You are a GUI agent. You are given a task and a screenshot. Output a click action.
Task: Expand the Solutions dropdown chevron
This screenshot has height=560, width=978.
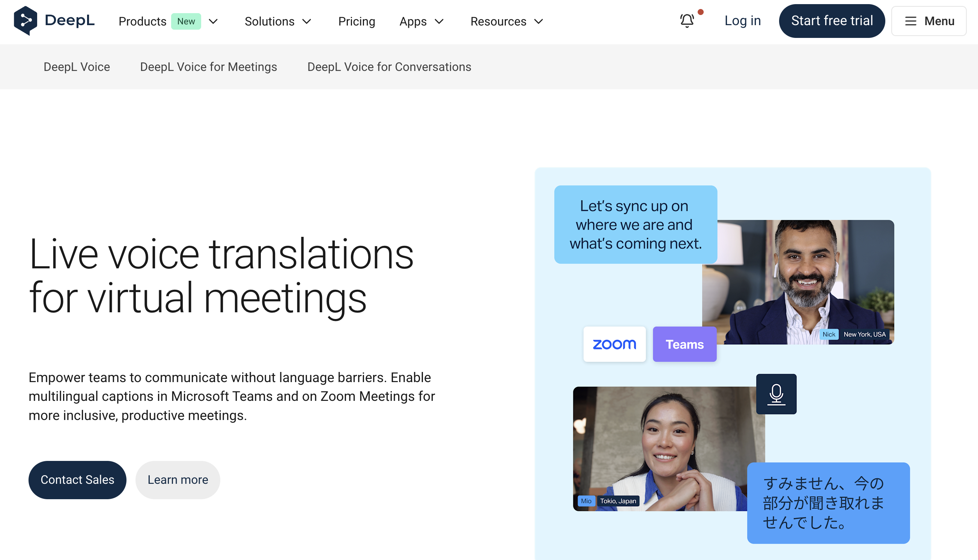click(307, 21)
